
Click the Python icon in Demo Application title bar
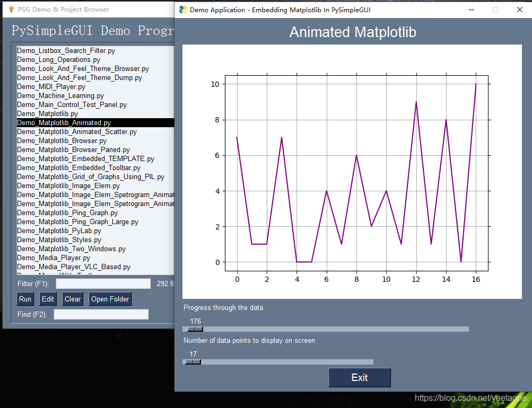[x=182, y=10]
